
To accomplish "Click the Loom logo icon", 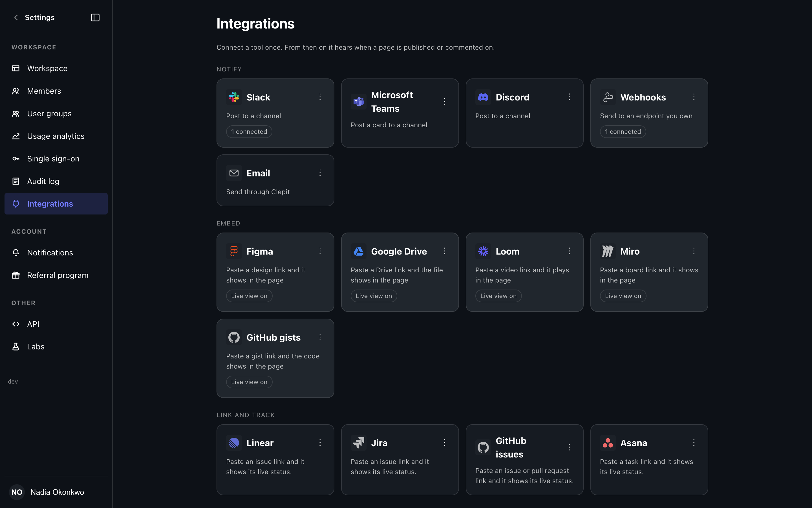I will click(x=483, y=251).
